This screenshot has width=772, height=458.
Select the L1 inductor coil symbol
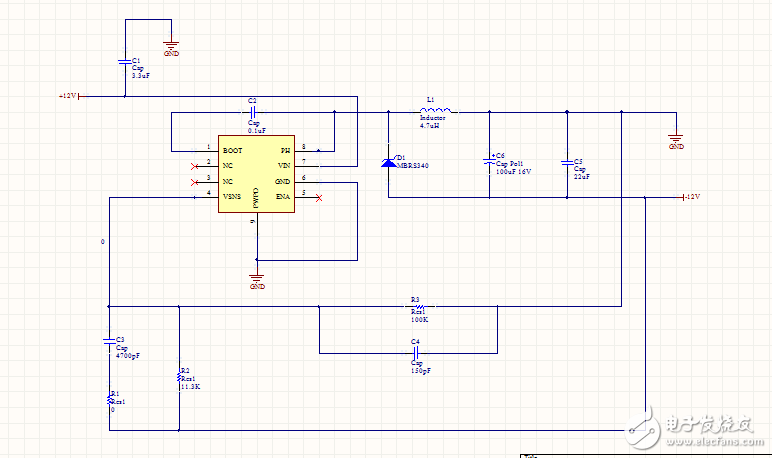pyautogui.click(x=435, y=110)
